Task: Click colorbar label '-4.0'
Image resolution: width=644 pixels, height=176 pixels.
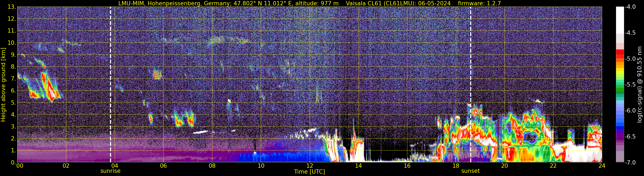Action: coord(630,7)
